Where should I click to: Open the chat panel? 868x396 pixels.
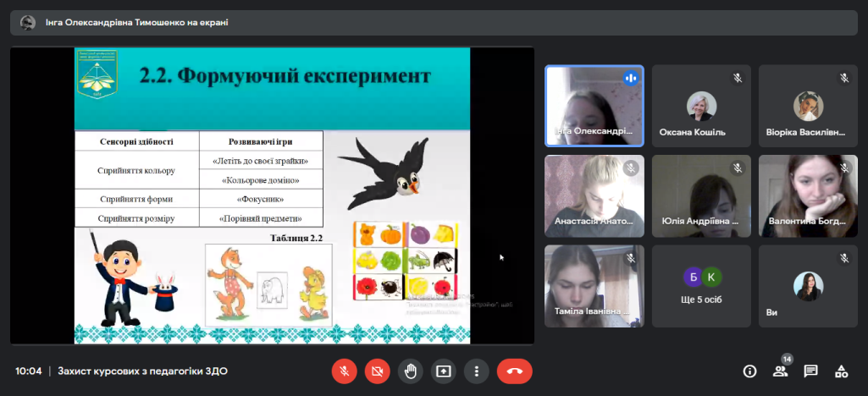click(811, 371)
